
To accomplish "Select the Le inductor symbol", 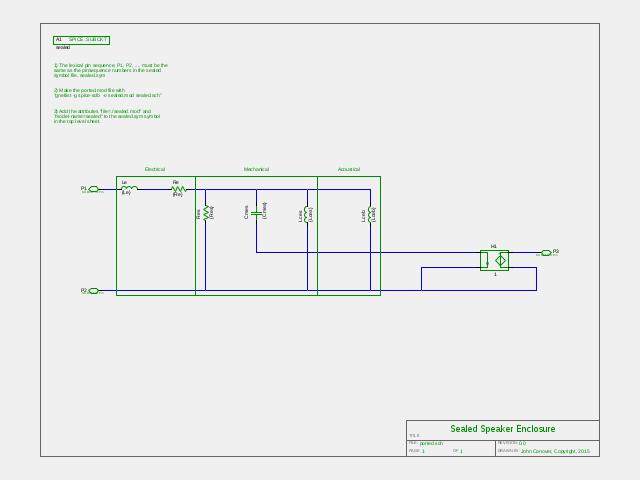I will pos(129,188).
